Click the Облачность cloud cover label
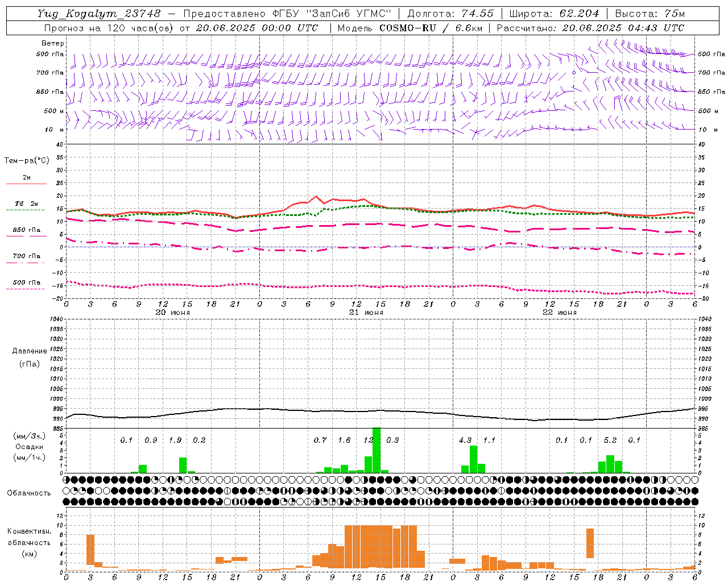 29,493
